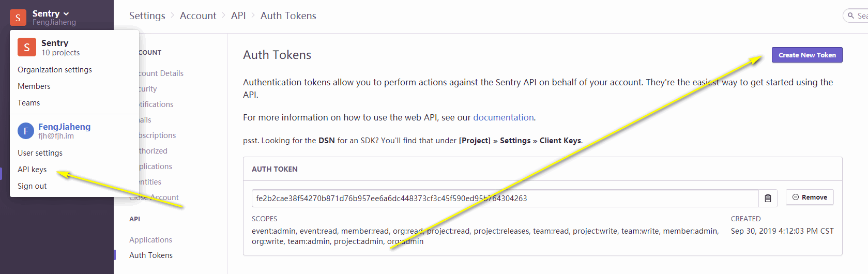Viewport: 868px width, 274px height.
Task: Open Organization settings from the menu
Action: [x=55, y=70]
